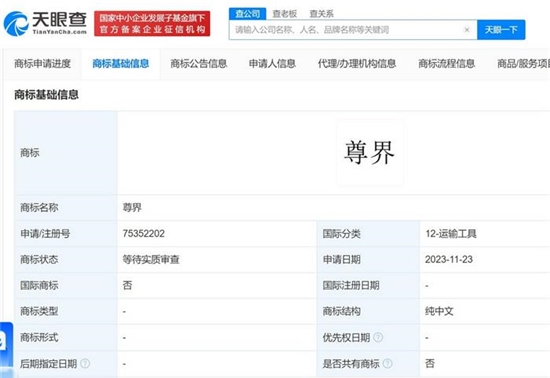Open the 商标基础信息 tab
The width and height of the screenshot is (550, 378).
pos(121,64)
